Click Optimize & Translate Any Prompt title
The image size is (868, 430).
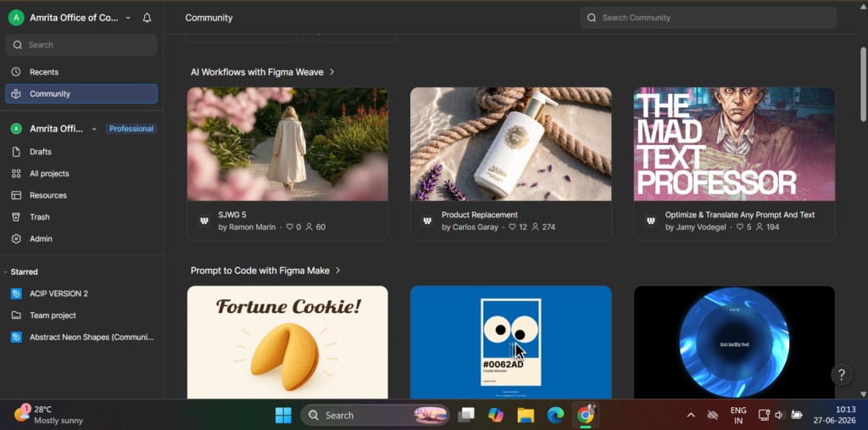click(740, 215)
